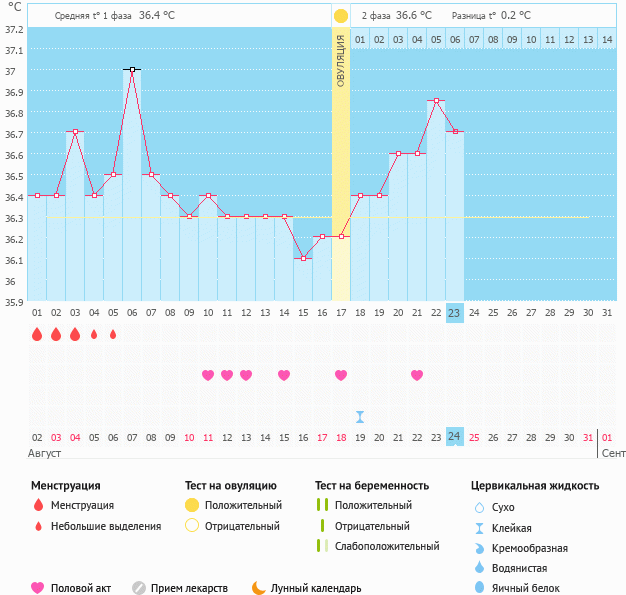The width and height of the screenshot is (626, 595).
Task: Click the heart icon on cycle day 10
Action: (208, 375)
